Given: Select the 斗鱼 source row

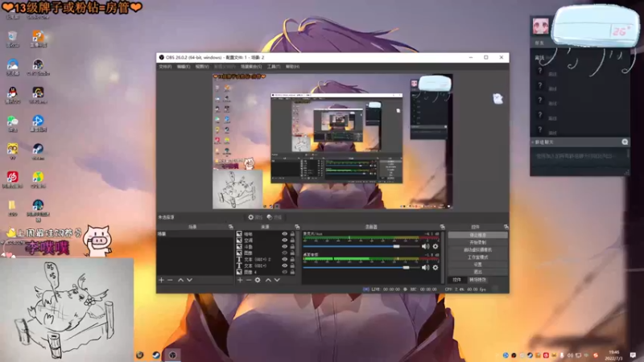Looking at the screenshot, I should (x=266, y=247).
